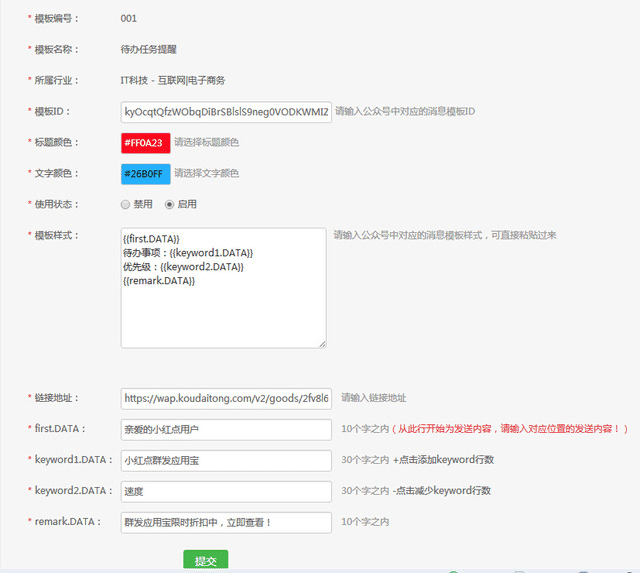Click the industry text IT科技 - 互联网|电子商务
Image resolution: width=640 pixels, height=573 pixels.
pos(172,80)
